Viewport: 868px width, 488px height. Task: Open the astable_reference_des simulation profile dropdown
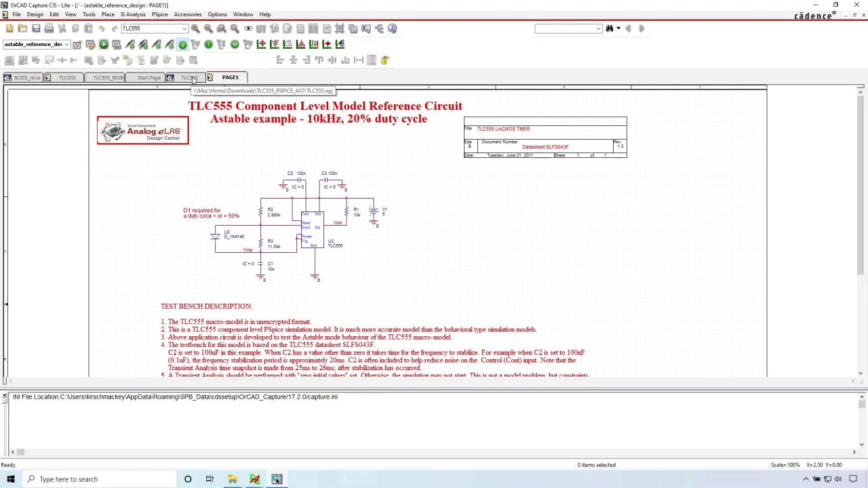pos(66,45)
